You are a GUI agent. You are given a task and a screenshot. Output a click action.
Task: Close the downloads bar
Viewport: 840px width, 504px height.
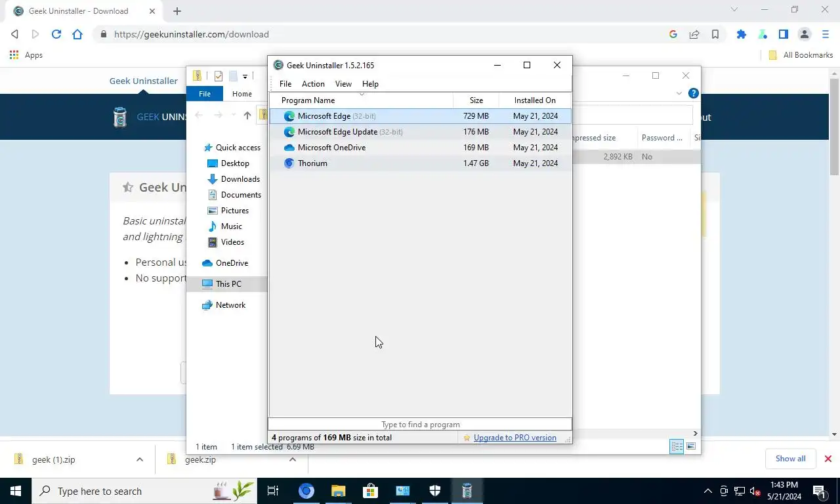click(828, 459)
